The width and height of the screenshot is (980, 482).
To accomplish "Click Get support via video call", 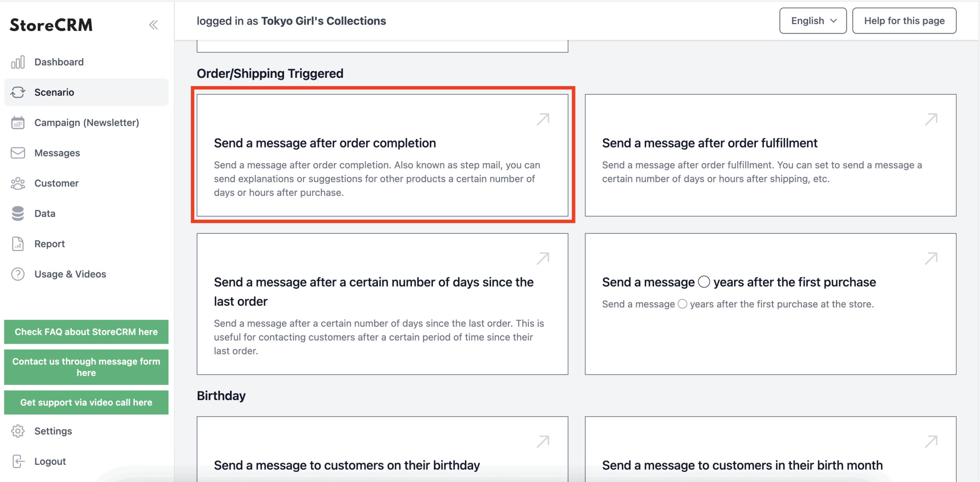I will coord(86,402).
